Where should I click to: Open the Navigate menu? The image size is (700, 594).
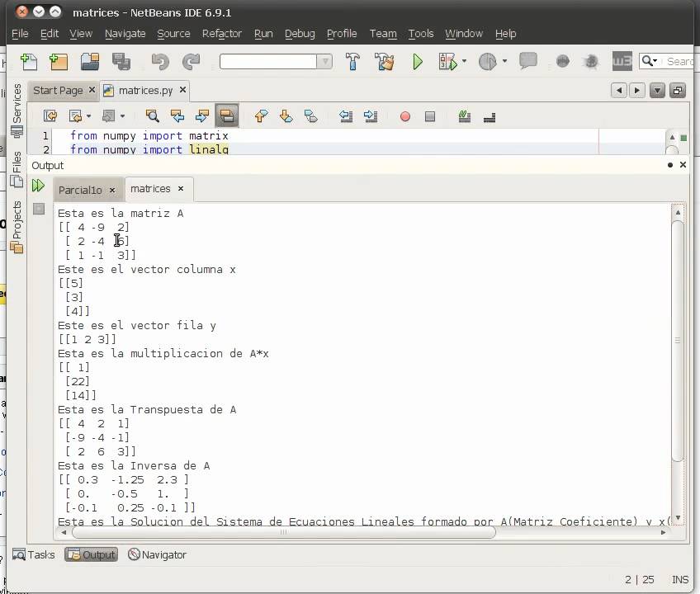tap(125, 34)
